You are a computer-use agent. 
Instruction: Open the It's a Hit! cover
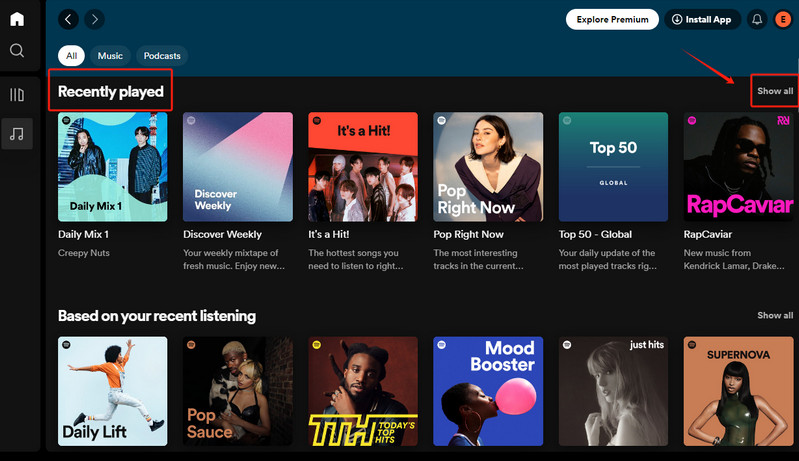pos(363,167)
